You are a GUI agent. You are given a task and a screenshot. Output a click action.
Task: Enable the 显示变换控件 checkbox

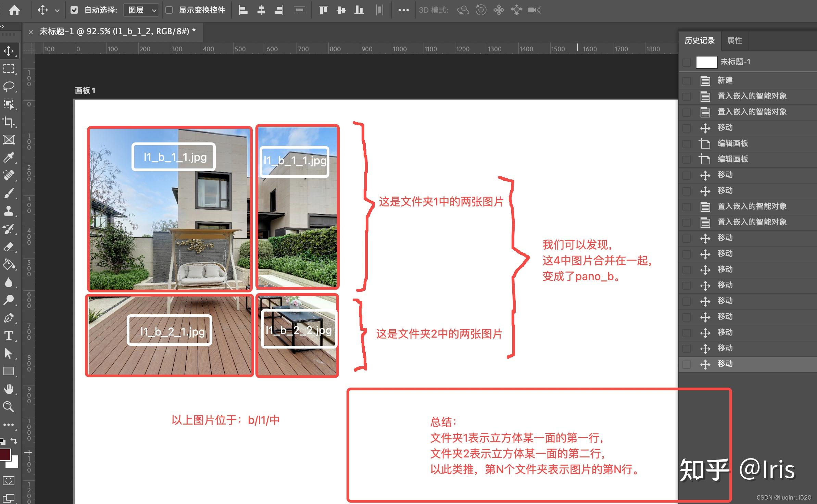(169, 10)
